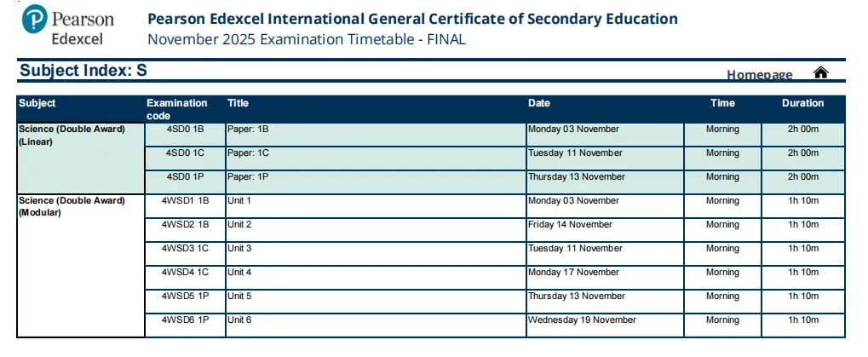Click exam code 4WSD6 1P
The image size is (868, 357).
[x=185, y=320]
